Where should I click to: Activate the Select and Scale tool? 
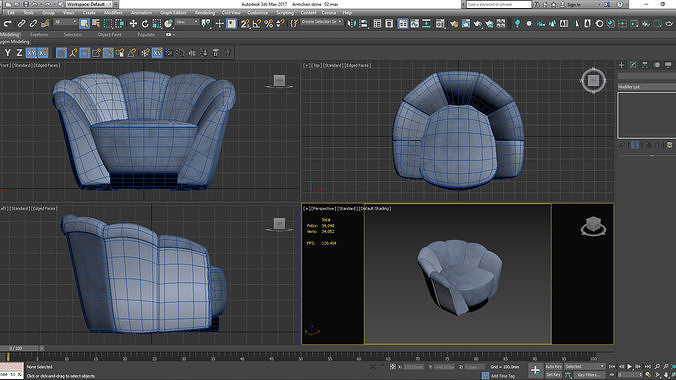point(156,24)
